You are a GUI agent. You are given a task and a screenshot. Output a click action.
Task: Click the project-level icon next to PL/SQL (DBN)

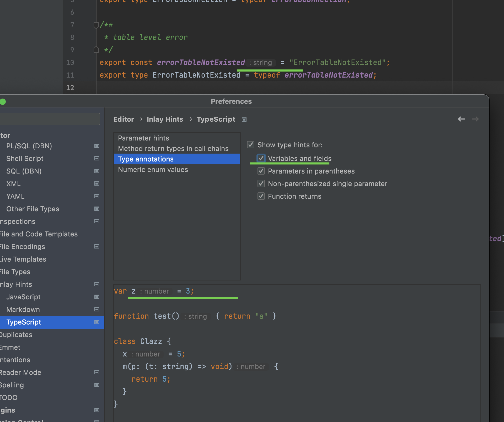point(97,146)
